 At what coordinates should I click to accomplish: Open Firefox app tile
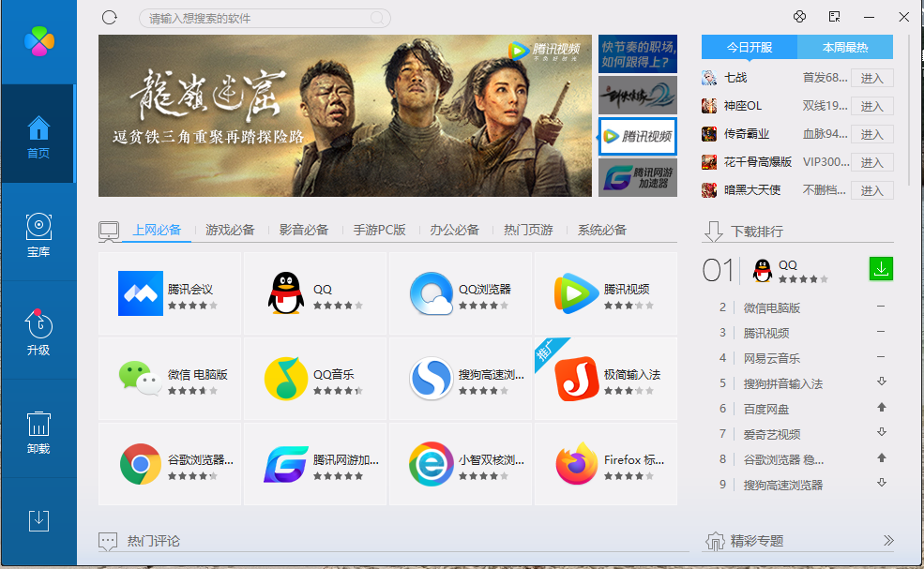(606, 464)
